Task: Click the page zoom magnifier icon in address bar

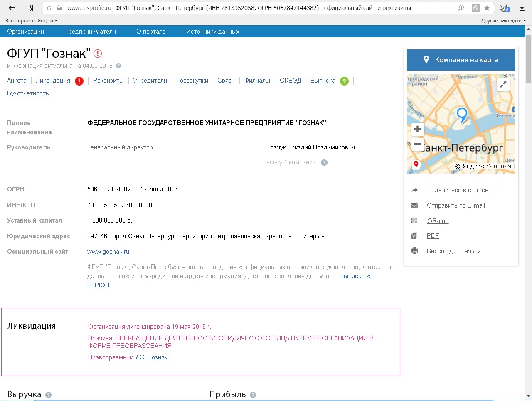Action: tap(461, 8)
